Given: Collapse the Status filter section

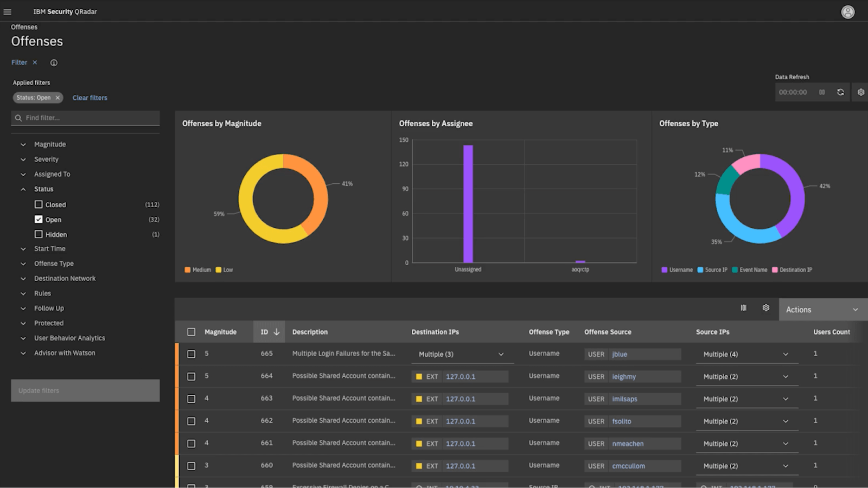Looking at the screenshot, I should pos(23,189).
